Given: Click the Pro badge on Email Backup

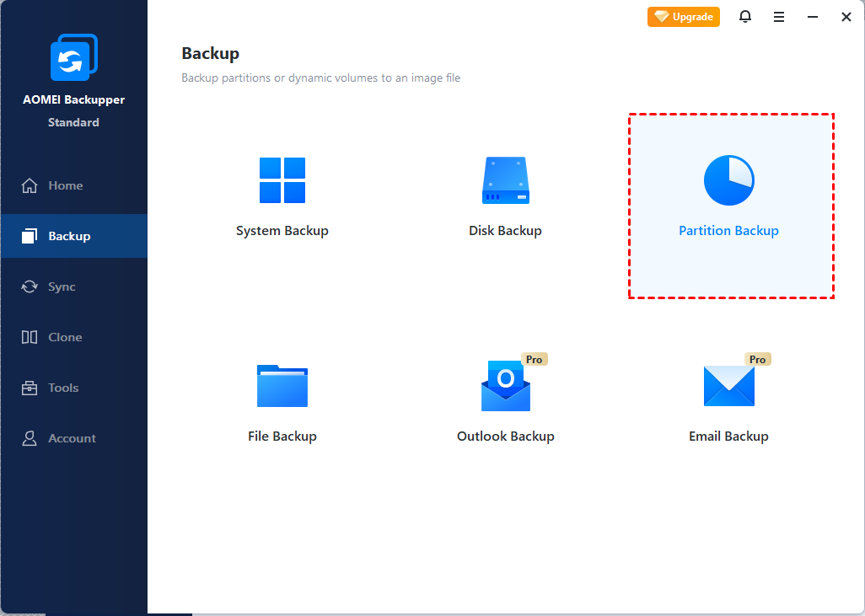Looking at the screenshot, I should click(757, 360).
